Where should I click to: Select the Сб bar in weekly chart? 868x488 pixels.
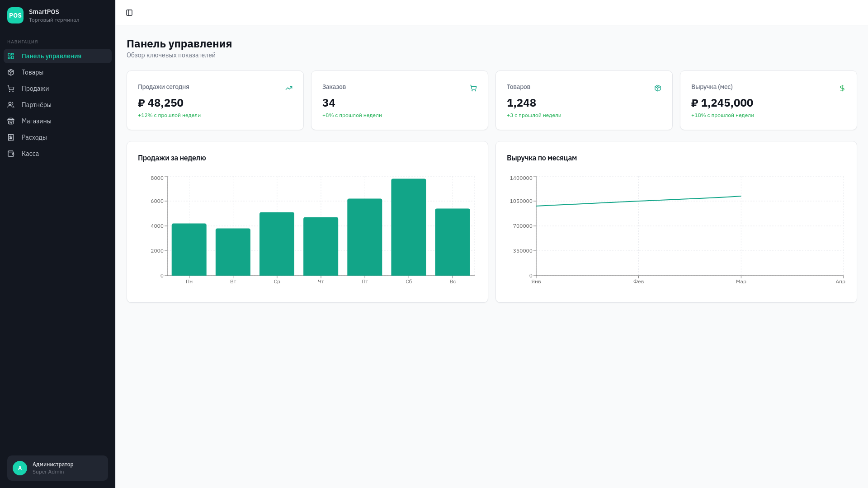tap(409, 227)
